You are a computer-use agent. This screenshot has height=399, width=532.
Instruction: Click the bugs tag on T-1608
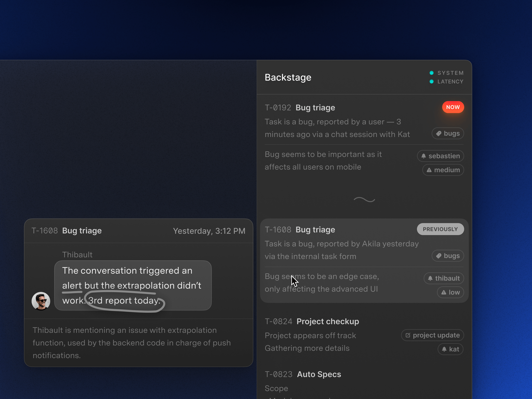(x=448, y=256)
